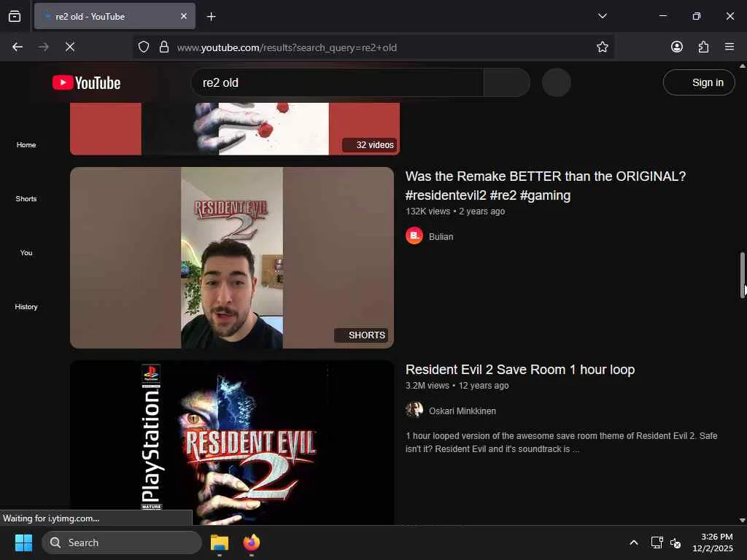
Task: Go back using browser back arrow
Action: pyautogui.click(x=18, y=47)
